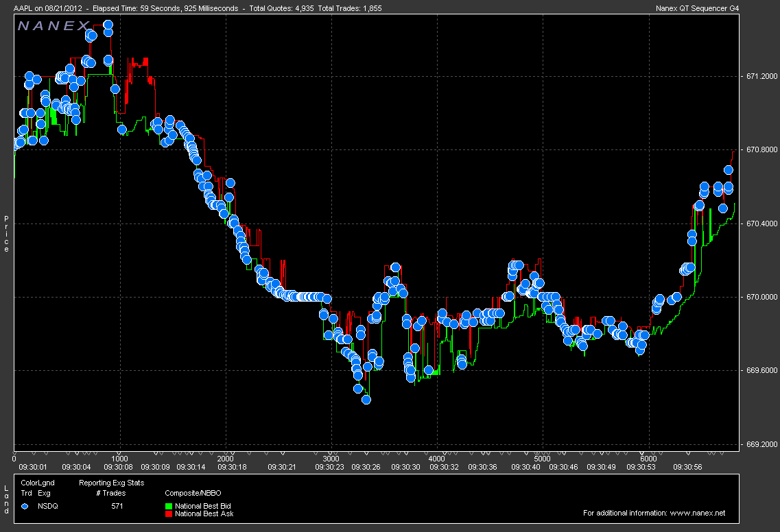Click the 4000 sequence axis label
The image size is (780, 532).
[x=437, y=459]
